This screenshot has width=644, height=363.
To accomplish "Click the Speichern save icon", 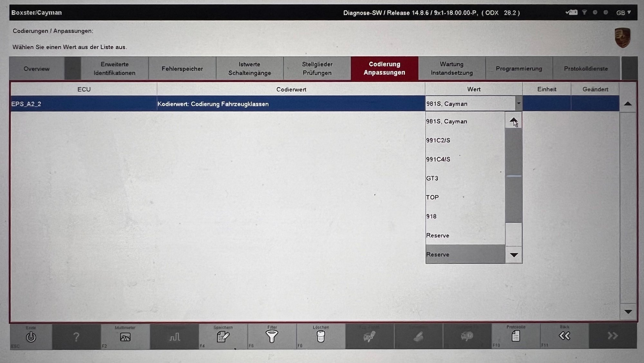I will click(223, 337).
